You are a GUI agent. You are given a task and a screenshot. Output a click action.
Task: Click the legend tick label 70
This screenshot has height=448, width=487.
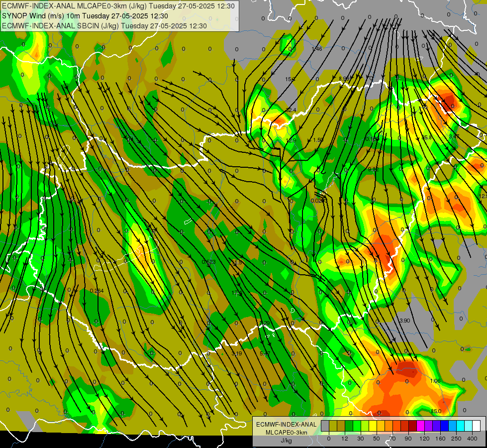pos(392,439)
